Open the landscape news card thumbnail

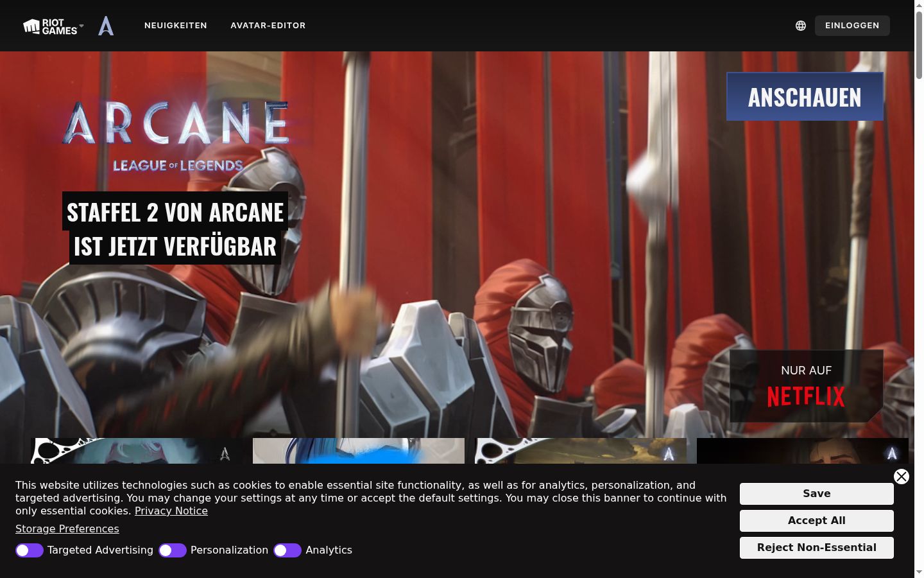click(581, 451)
